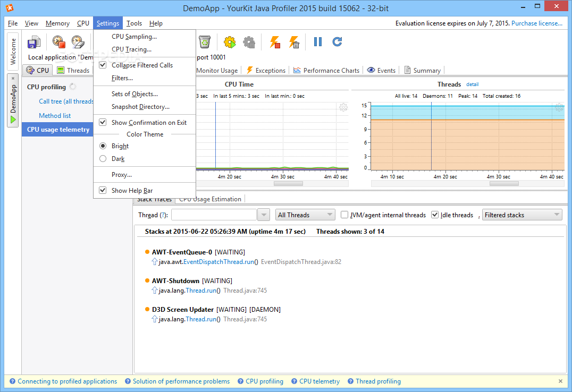Click the blue pause button
572x392 pixels.
(x=318, y=42)
